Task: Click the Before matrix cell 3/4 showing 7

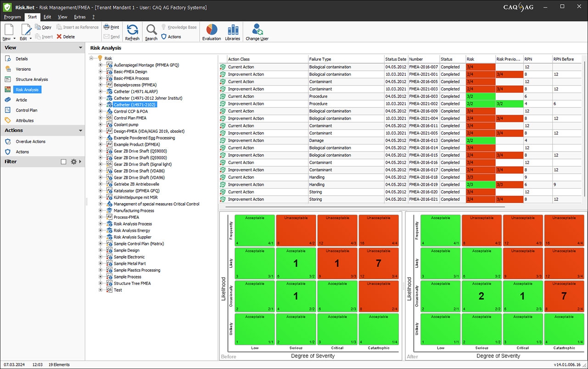Action: pos(379,263)
